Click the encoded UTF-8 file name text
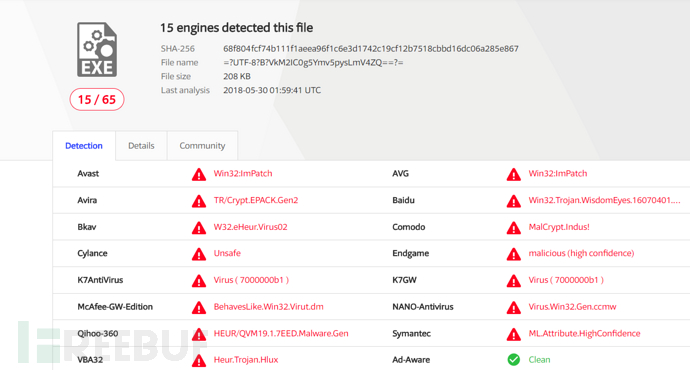The image size is (690, 370). (313, 62)
